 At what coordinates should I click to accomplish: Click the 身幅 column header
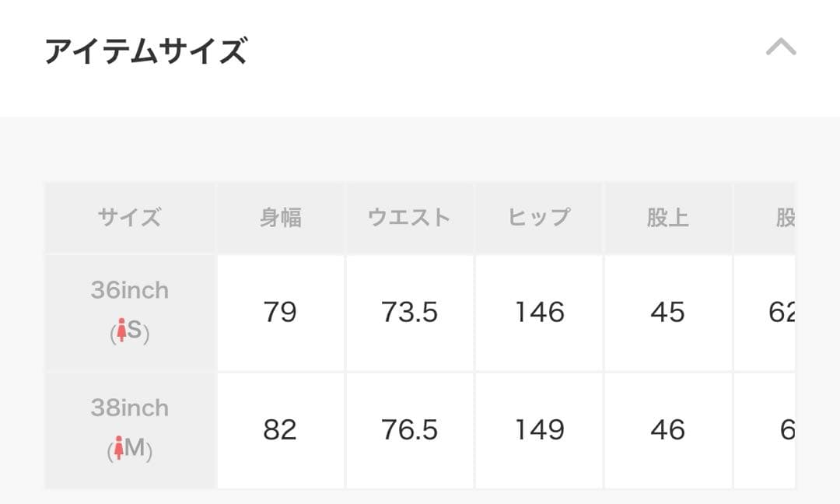coord(280,217)
